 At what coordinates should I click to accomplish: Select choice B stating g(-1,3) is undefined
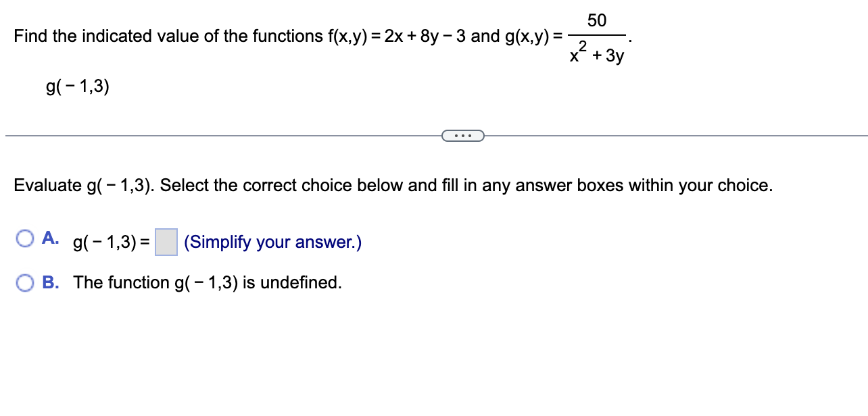[25, 282]
